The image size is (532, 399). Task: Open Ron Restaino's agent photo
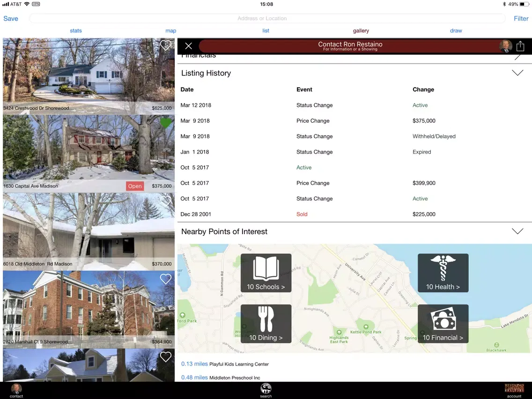pyautogui.click(x=505, y=46)
